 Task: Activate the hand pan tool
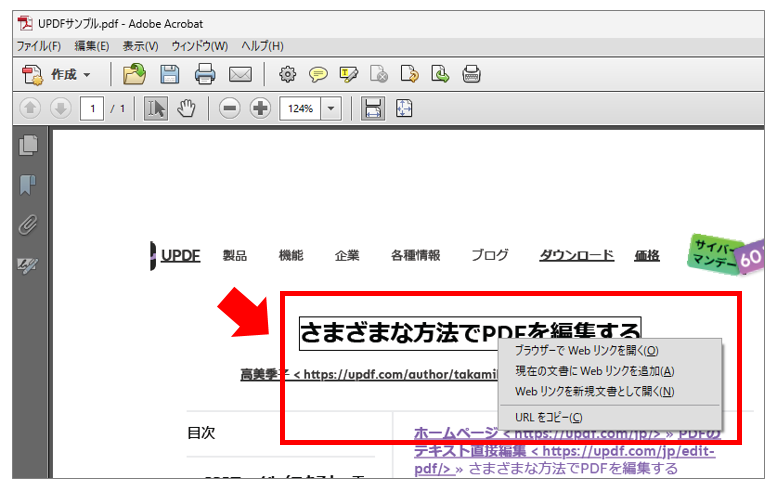187,108
